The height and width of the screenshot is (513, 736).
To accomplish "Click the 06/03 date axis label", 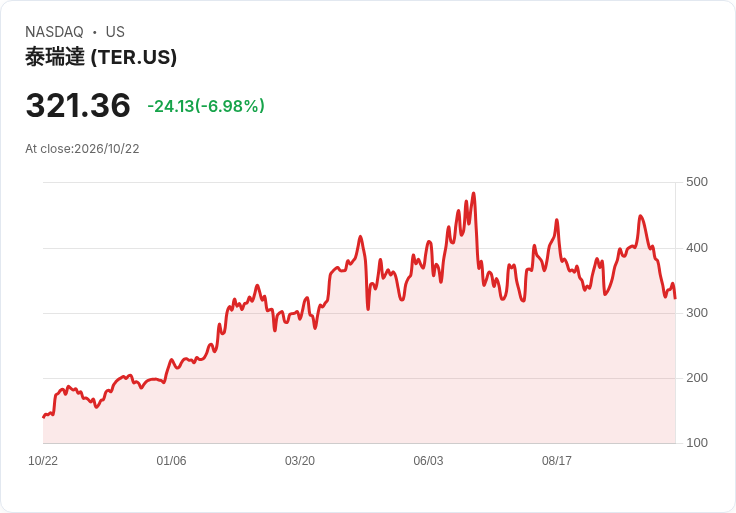I will [428, 461].
